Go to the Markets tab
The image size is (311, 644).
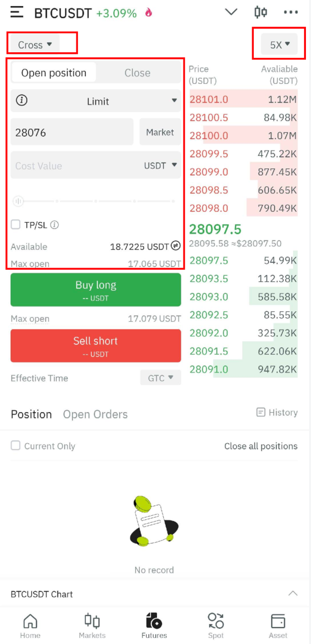pyautogui.click(x=92, y=625)
